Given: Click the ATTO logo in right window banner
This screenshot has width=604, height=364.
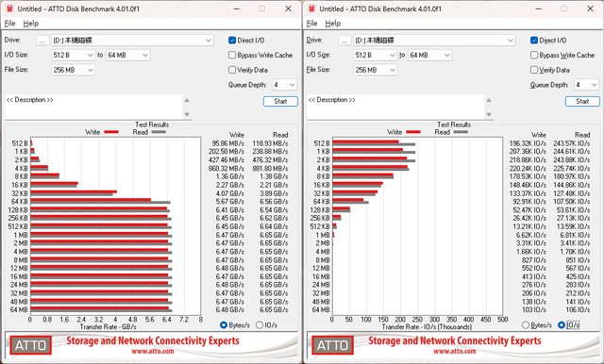Looking at the screenshot, I should click(332, 345).
